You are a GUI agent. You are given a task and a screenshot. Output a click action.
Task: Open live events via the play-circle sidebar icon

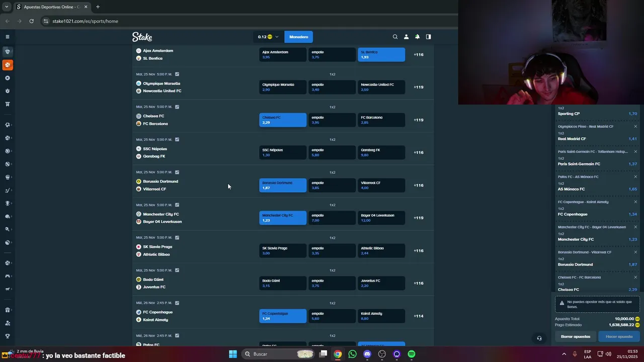7,78
